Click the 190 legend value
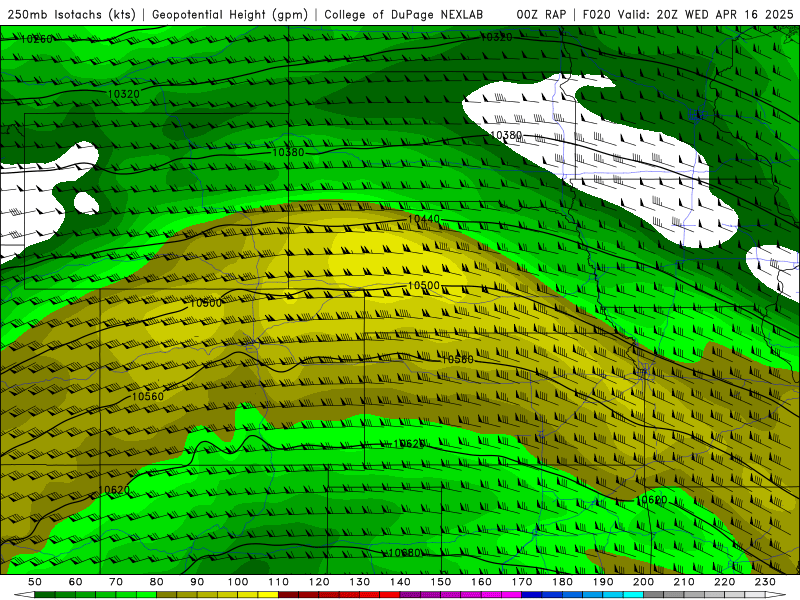Screen dimensions: 800x600 603,582
